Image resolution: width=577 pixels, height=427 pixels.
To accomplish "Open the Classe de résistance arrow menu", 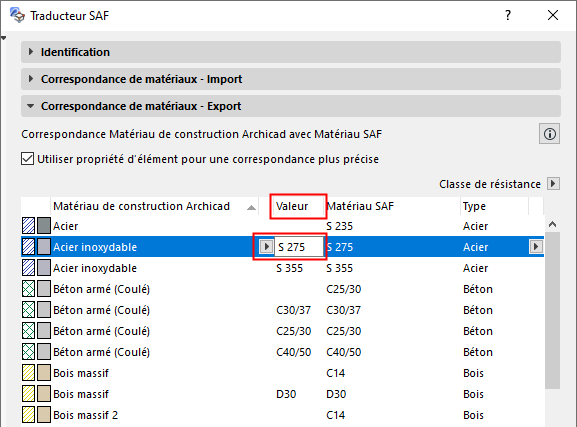I will 553,183.
